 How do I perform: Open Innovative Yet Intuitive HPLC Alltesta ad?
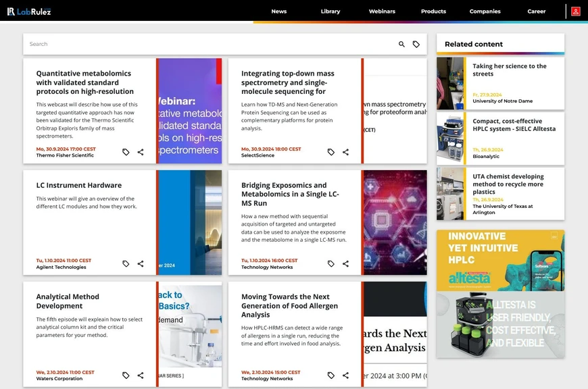(x=500, y=261)
